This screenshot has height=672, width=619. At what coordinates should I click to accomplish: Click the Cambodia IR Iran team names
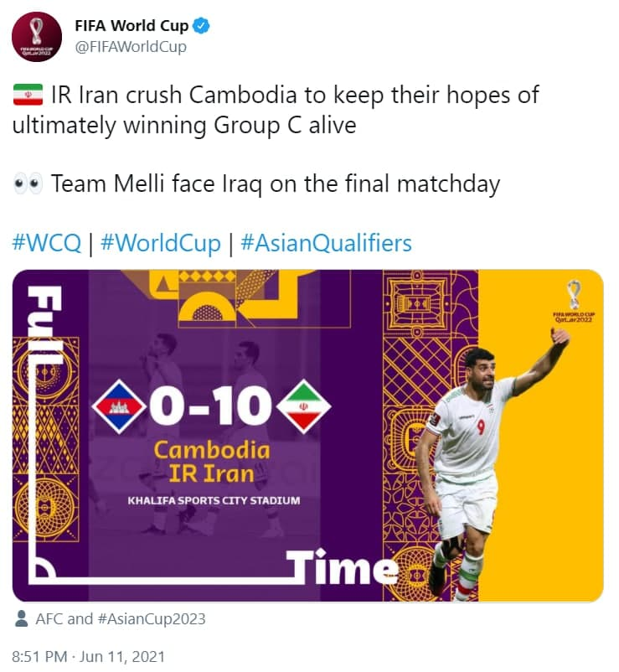pyautogui.click(x=212, y=462)
